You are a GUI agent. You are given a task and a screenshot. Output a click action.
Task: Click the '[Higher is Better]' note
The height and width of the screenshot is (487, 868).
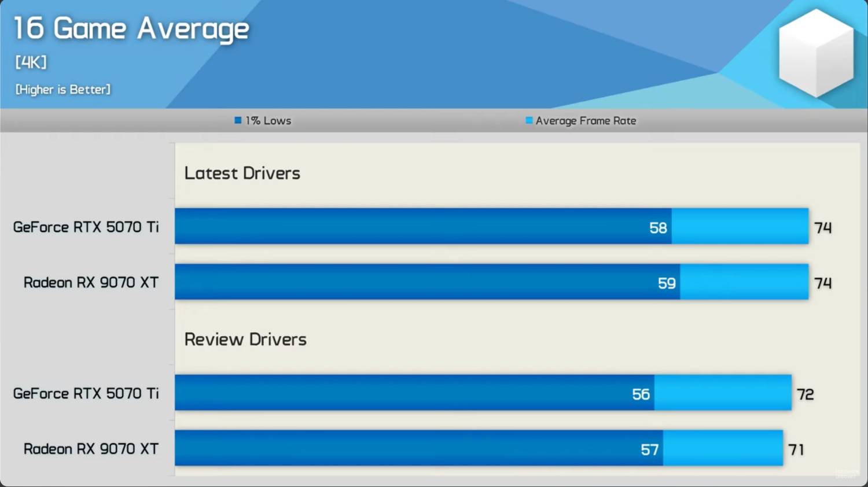pos(62,89)
